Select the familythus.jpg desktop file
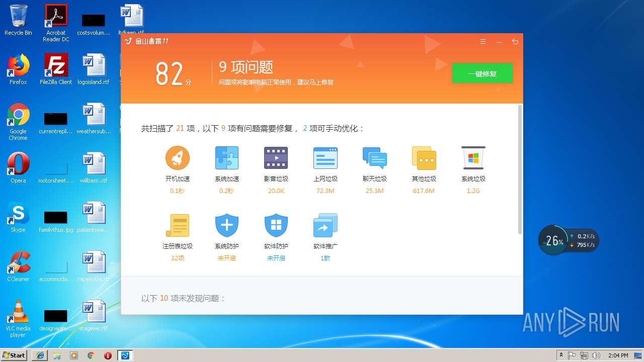Viewport: 644px width, 362px height. pyautogui.click(x=56, y=221)
